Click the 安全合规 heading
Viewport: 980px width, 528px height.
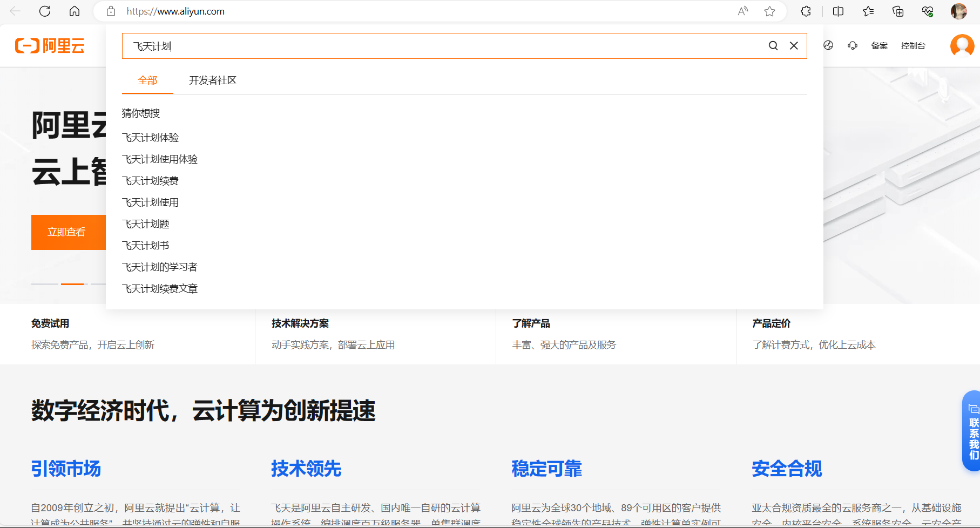click(x=787, y=469)
